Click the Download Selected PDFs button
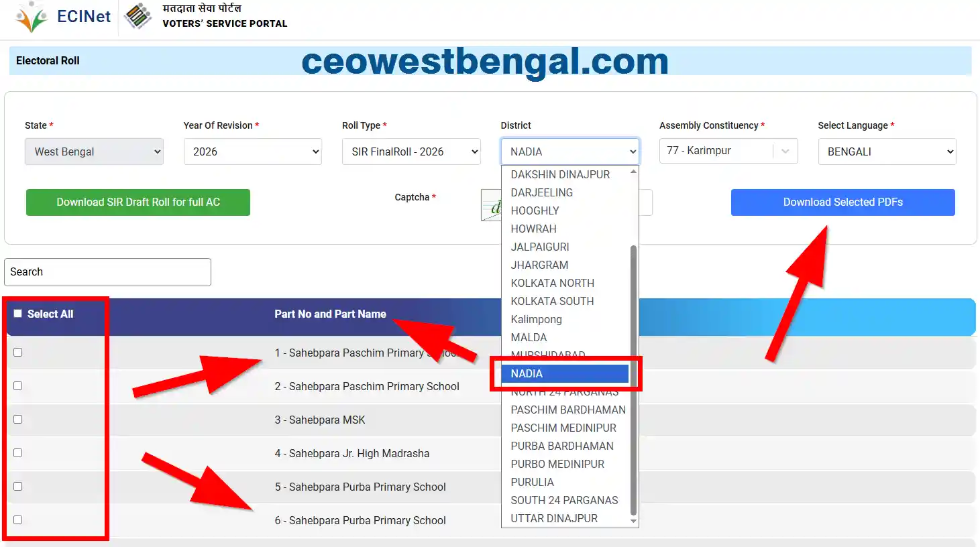Screen dimensions: 980x547 point(842,202)
